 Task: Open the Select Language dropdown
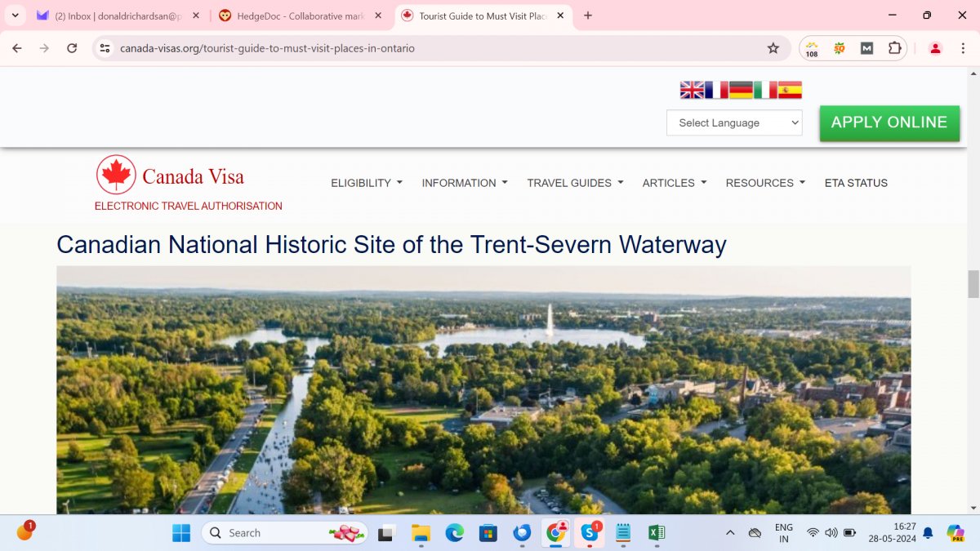coord(734,122)
